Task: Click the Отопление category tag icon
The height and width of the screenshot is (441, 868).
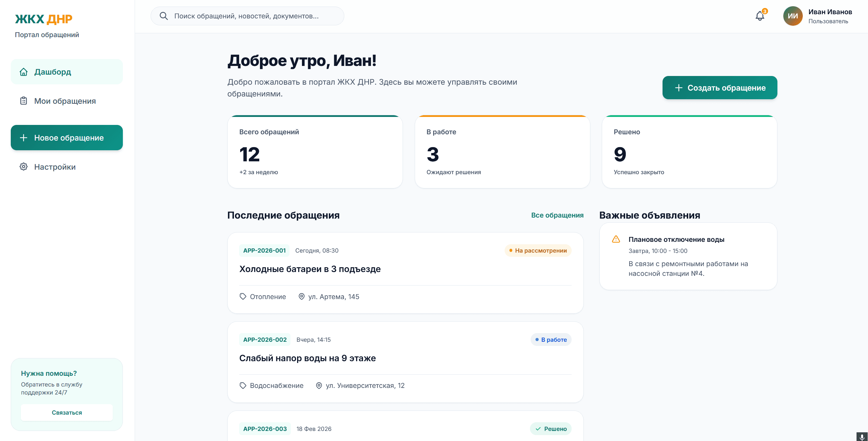Action: point(243,296)
